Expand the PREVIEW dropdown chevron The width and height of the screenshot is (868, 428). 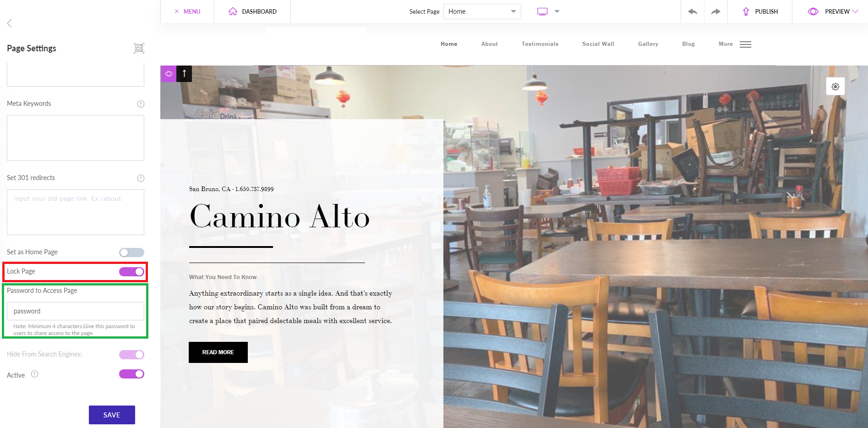(x=855, y=11)
